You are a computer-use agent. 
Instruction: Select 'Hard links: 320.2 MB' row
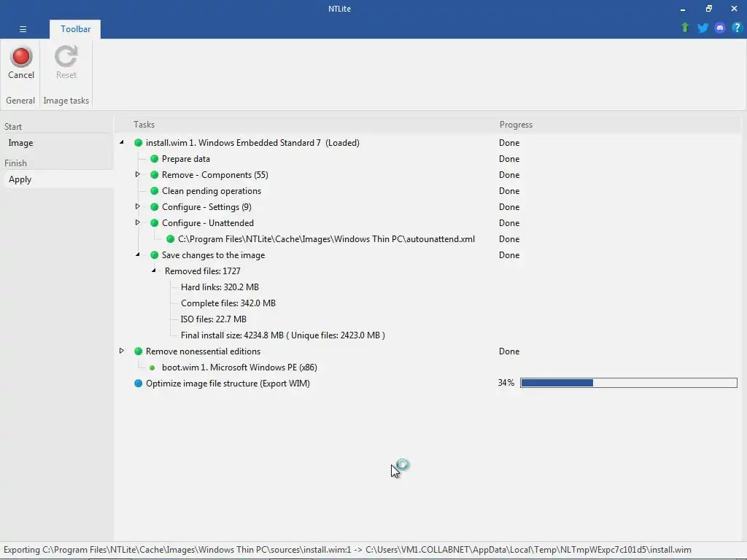point(220,287)
